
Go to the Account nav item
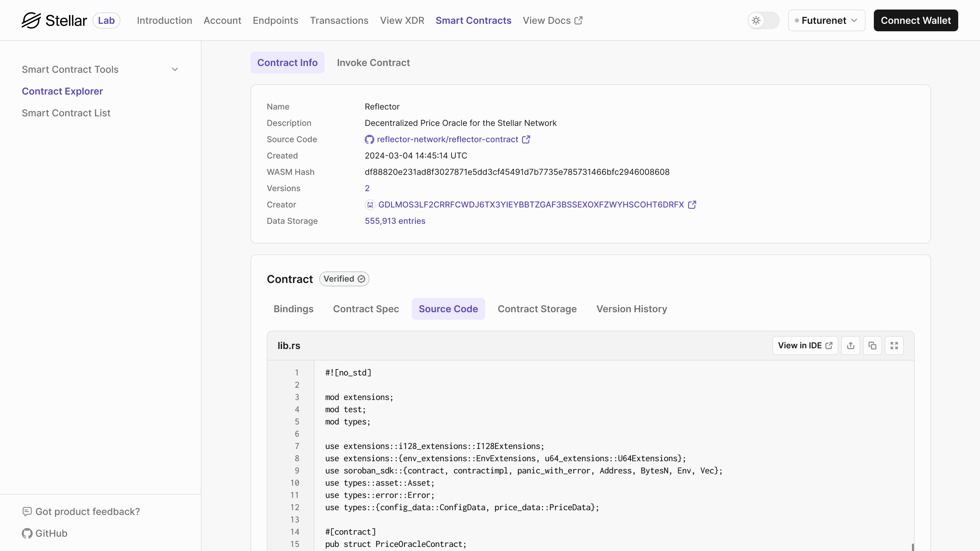[x=222, y=20]
